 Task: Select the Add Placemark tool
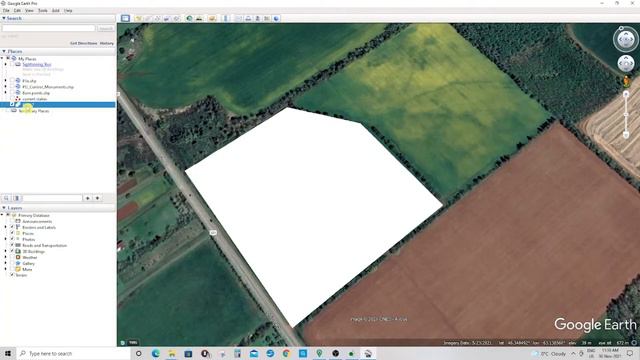click(x=139, y=18)
